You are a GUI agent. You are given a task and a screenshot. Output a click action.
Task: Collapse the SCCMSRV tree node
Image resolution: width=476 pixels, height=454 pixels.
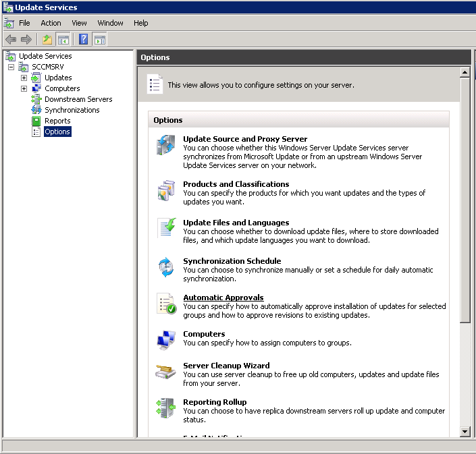11,67
